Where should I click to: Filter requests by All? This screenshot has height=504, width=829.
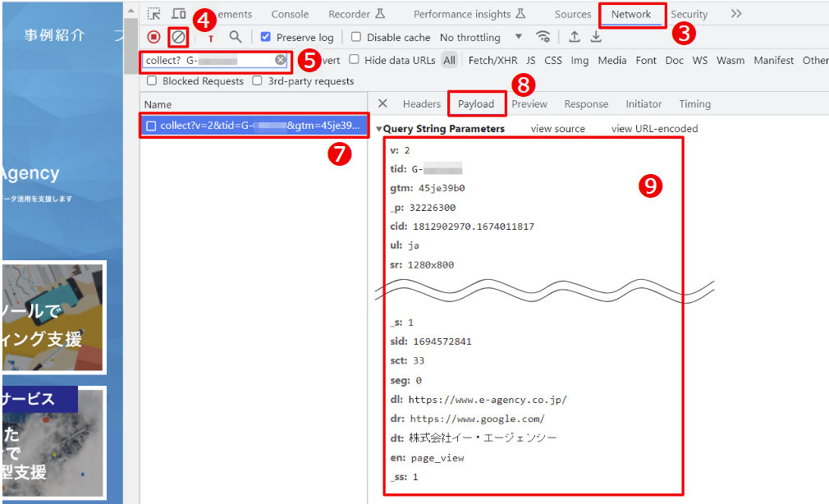(450, 60)
